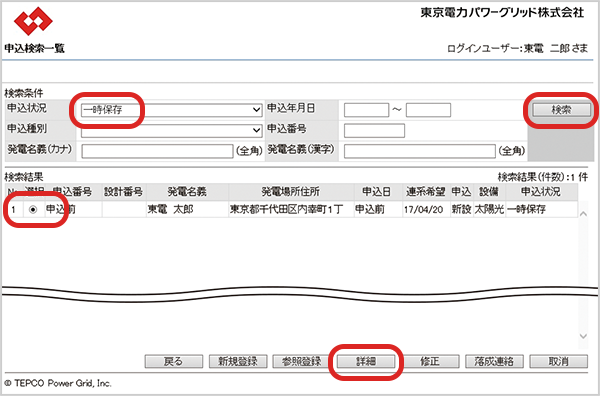The height and width of the screenshot is (396, 600).
Task: Click the 落成連絡 button
Action: 494,361
